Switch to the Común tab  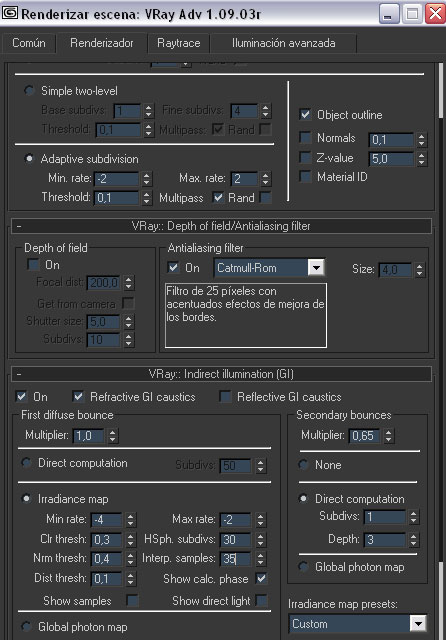[29, 43]
